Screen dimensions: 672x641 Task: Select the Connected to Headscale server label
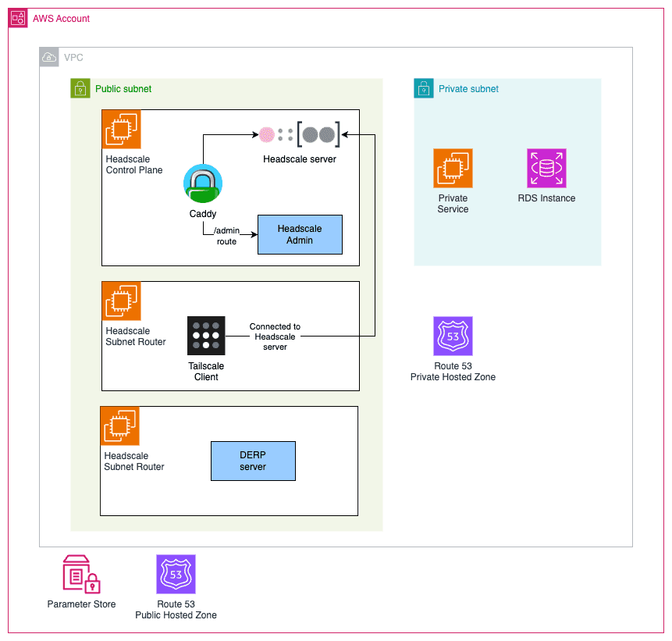click(276, 337)
